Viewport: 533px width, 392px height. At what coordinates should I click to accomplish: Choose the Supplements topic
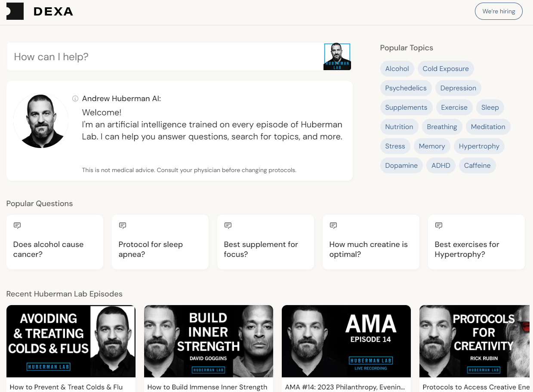(406, 108)
